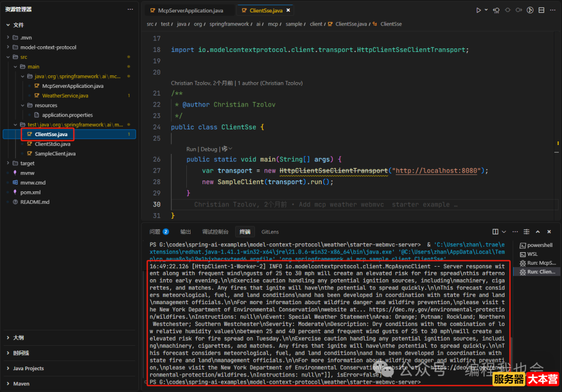Screen dimensions: 562x392
Task: Close the terminal panel
Action: click(x=549, y=232)
